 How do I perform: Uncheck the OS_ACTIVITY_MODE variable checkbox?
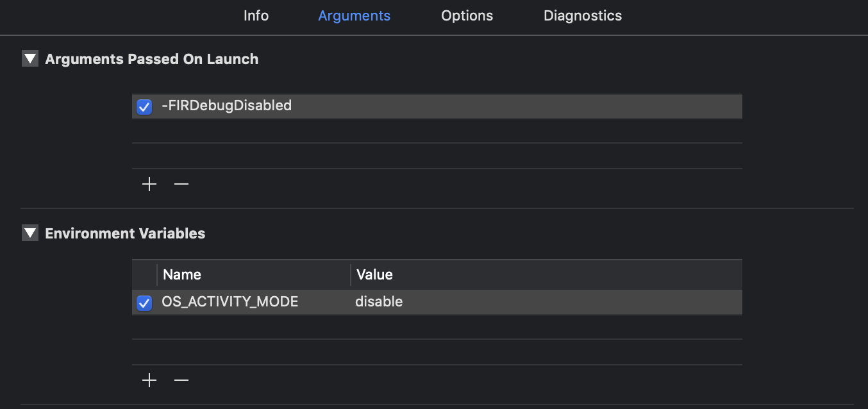pos(144,303)
